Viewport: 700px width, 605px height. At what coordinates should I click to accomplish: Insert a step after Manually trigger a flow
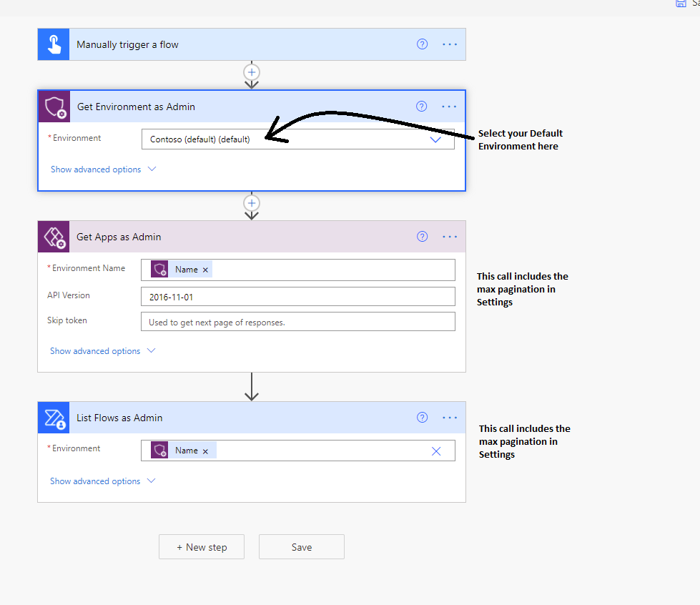(252, 72)
